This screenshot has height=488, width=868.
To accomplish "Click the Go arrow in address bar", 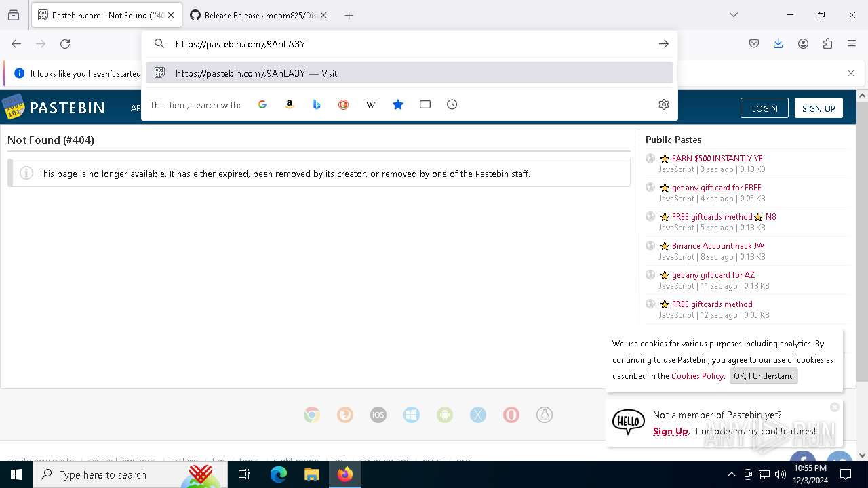I will tap(663, 44).
